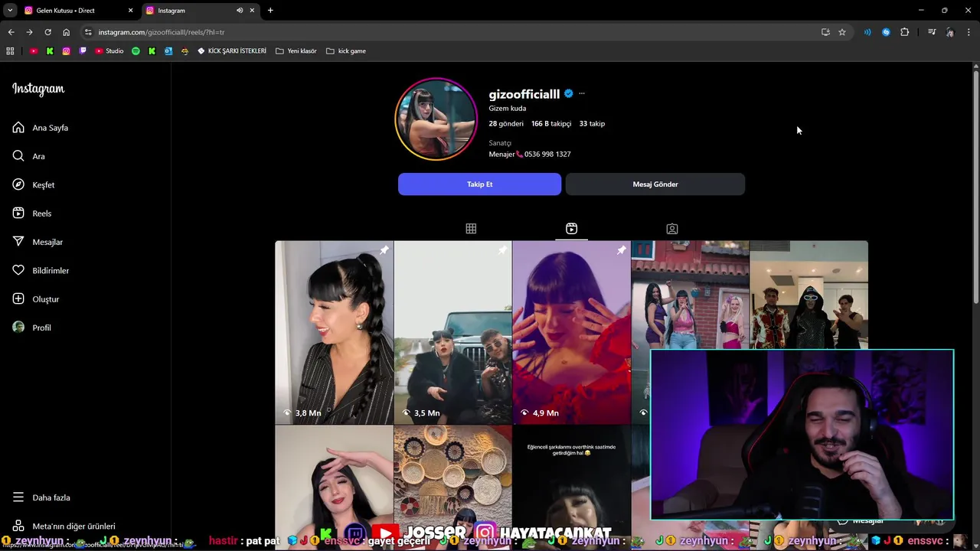Open Meta'nın diğer ürünleri
Screen dimensions: 980x551
coord(64,527)
